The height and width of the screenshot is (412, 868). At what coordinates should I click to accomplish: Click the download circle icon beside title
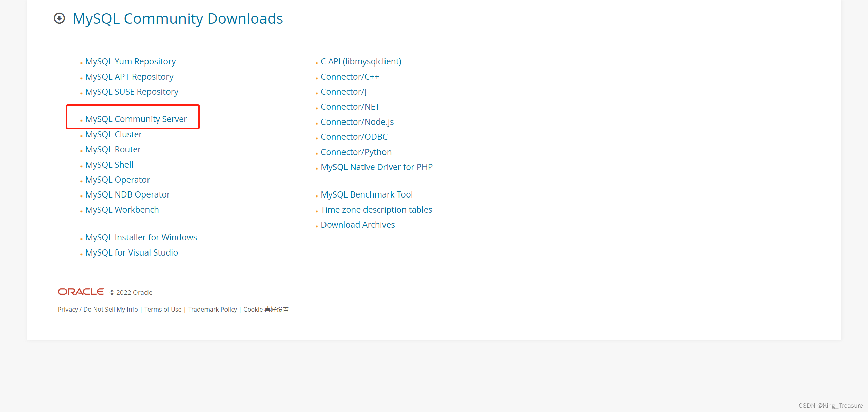pyautogui.click(x=59, y=18)
